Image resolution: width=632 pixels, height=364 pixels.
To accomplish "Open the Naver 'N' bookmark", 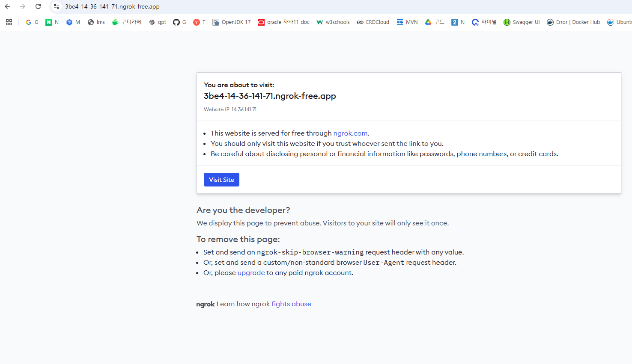I will click(x=52, y=22).
